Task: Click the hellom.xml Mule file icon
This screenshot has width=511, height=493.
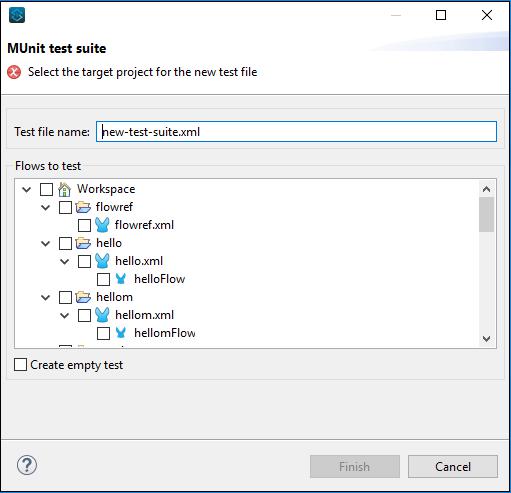Action: (x=102, y=315)
